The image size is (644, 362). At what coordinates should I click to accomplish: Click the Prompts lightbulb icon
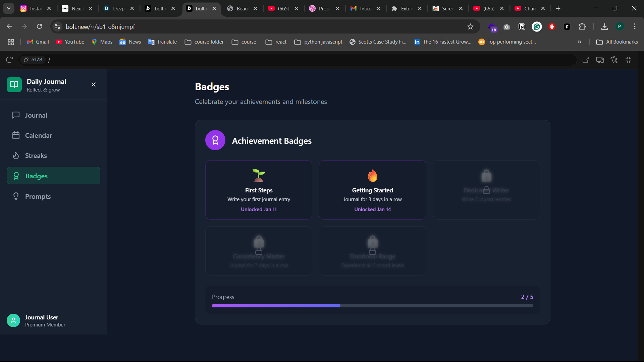(x=16, y=196)
